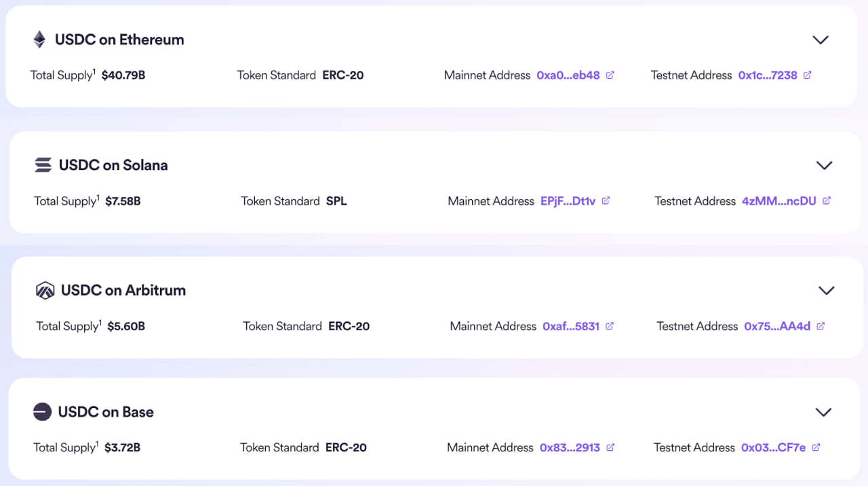The width and height of the screenshot is (868, 486).
Task: Expand the USDC on Base card
Action: point(823,411)
